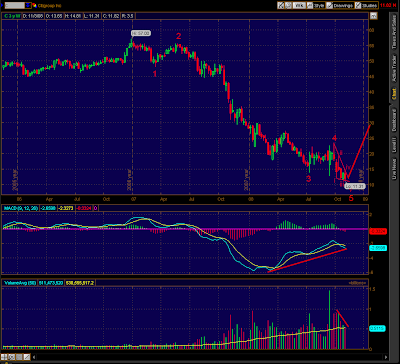This screenshot has width=400, height=364.
Task: Click the MACD value -2.6598 in the header
Action: (48, 208)
